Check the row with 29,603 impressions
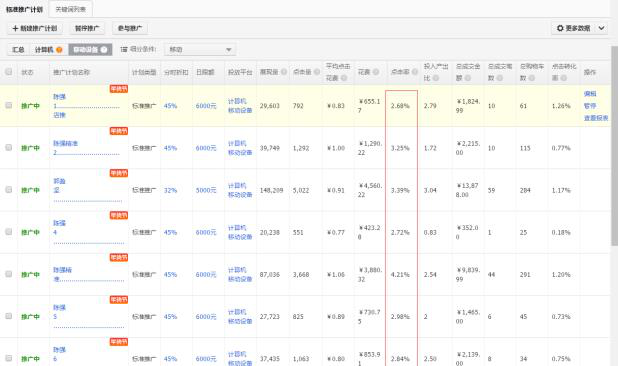The image size is (618, 366). (8, 105)
